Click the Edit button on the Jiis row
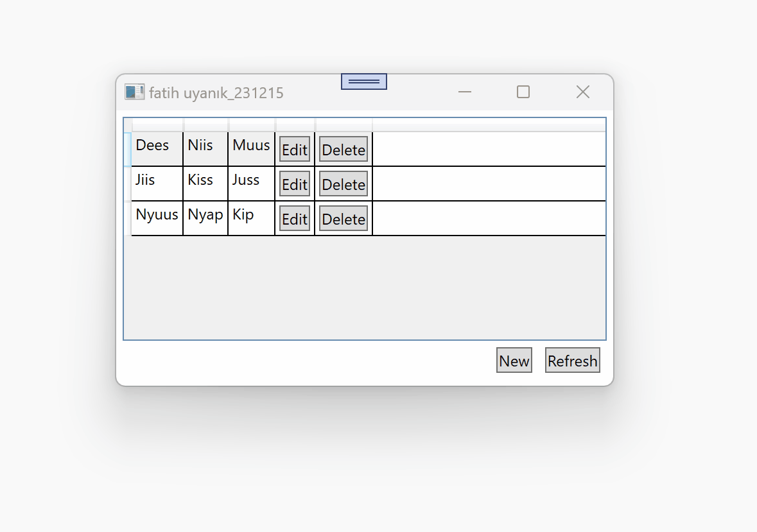757x532 pixels. (294, 184)
